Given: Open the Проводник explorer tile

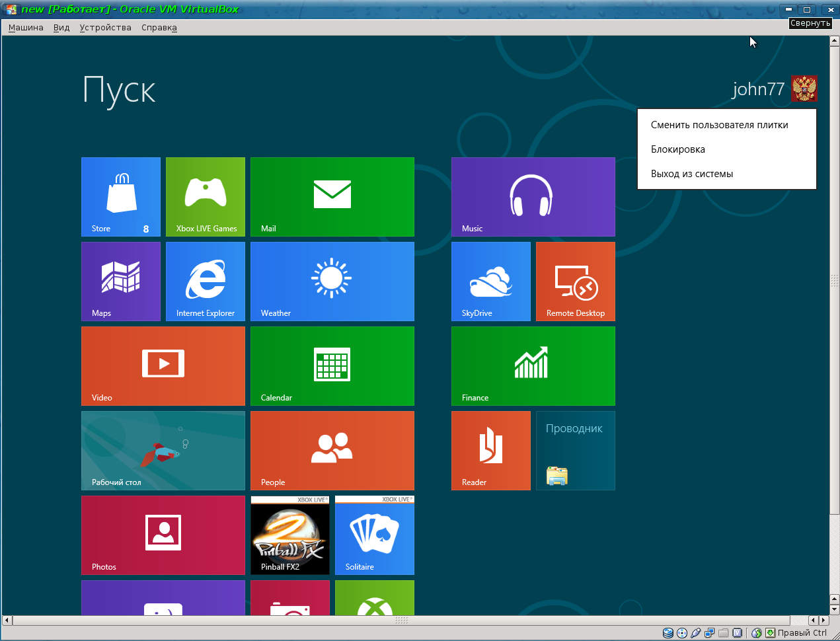Looking at the screenshot, I should point(576,451).
